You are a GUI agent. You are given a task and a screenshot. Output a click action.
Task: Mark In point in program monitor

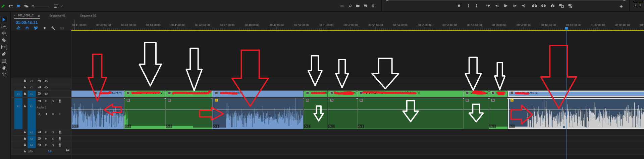coord(468,6)
